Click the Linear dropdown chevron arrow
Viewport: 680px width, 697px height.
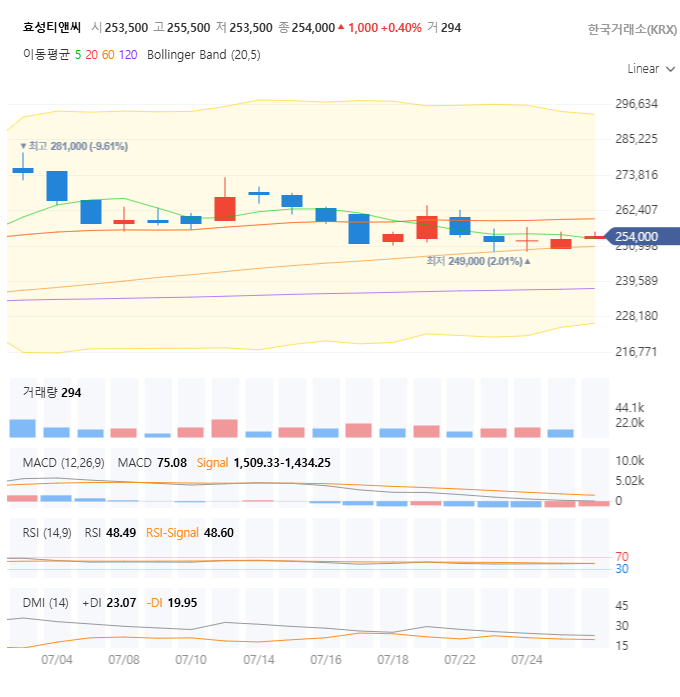[671, 69]
